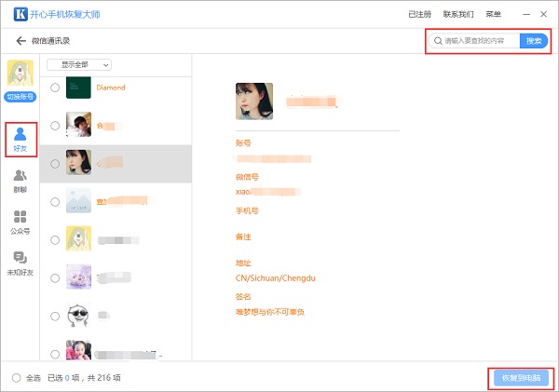This screenshot has height=392, width=559.
Task: Click the purple flower avatar in list
Action: pos(78,277)
